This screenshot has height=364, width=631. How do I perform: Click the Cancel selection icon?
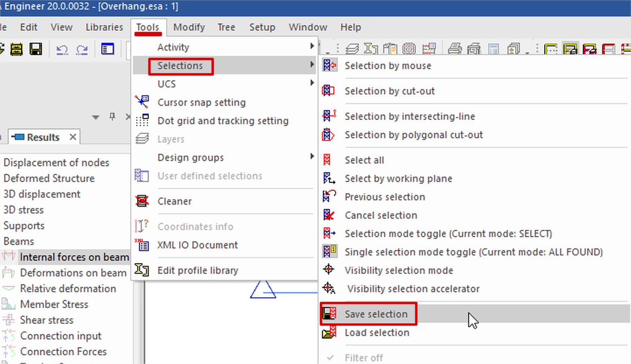329,215
